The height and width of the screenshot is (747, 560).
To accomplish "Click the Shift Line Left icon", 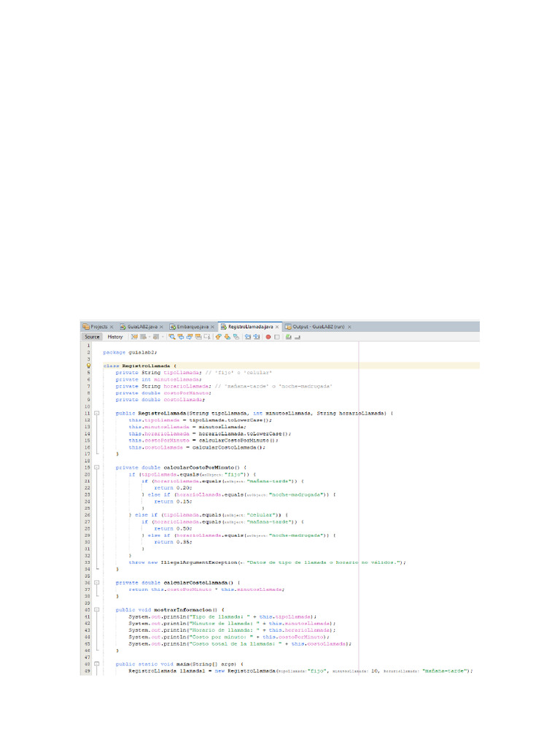I will [247, 337].
